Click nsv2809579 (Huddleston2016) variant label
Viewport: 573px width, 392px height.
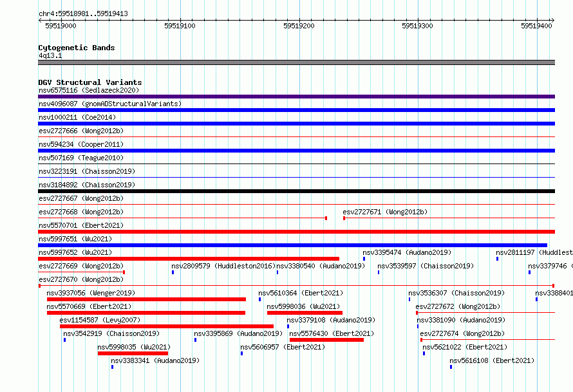coord(223,266)
